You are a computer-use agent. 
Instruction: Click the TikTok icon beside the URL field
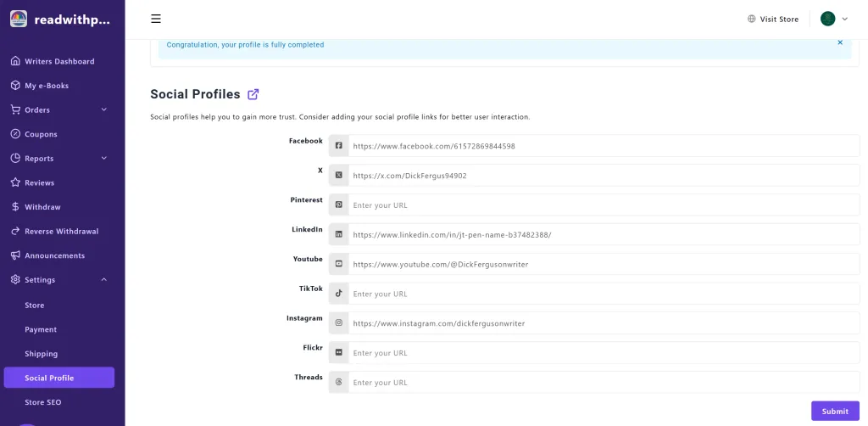tap(339, 294)
